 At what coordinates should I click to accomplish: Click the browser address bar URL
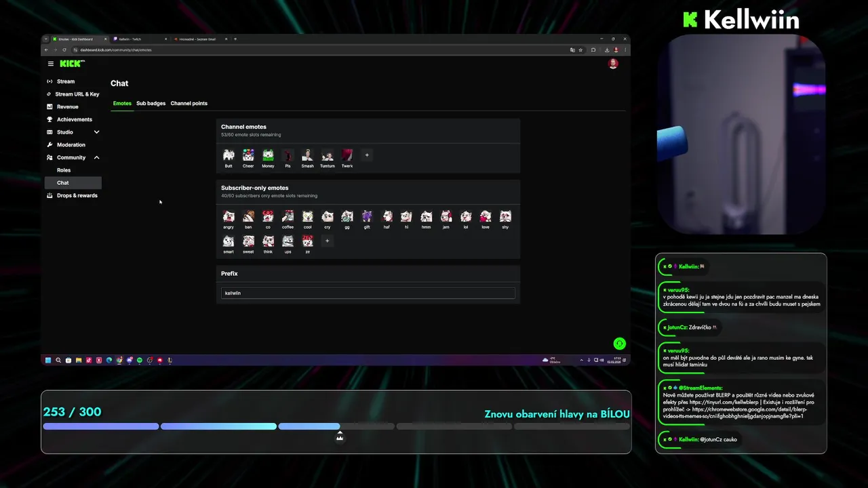115,49
